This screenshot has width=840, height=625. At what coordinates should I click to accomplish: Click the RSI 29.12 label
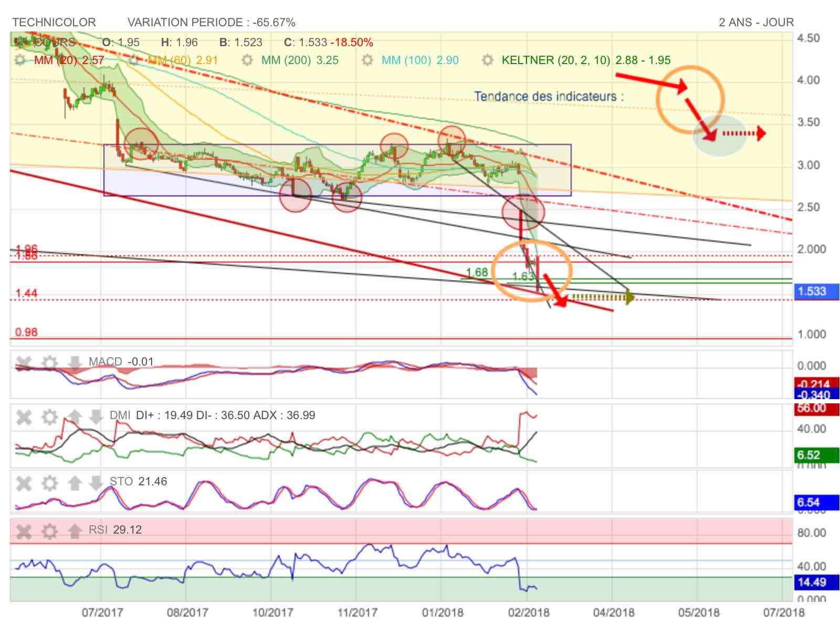(115, 530)
